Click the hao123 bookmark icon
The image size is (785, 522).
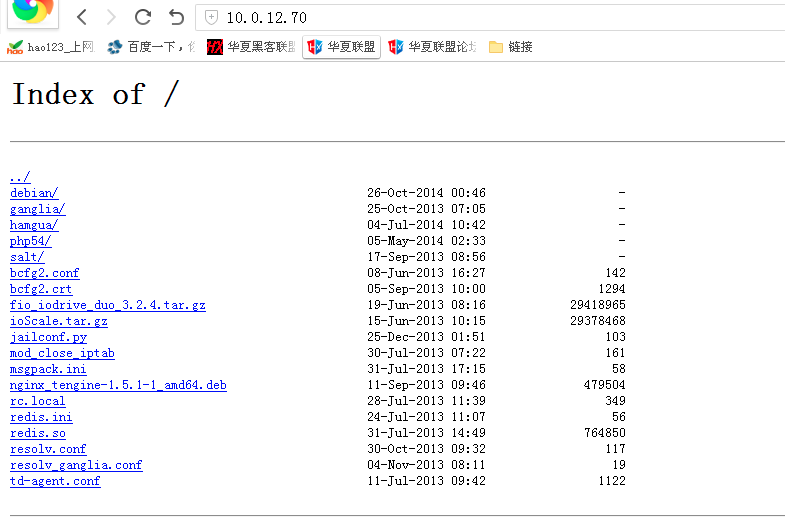click(x=15, y=47)
